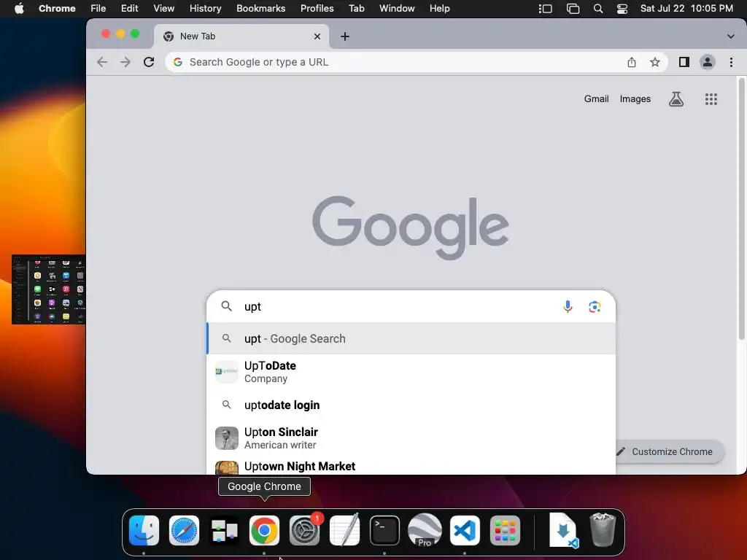Image resolution: width=747 pixels, height=560 pixels.
Task: Click the Chrome forward arrow
Action: [x=125, y=62]
